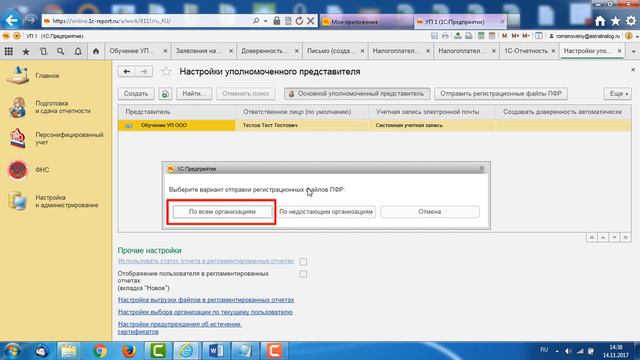Open Настройки предупреждения об истечении сертификатов link
Viewport: 640px width, 360px height.
[x=180, y=328]
